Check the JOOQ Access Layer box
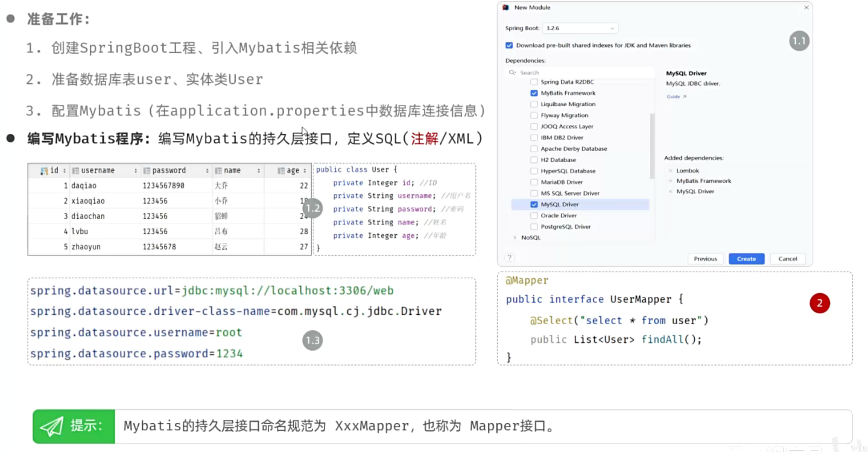The image size is (868, 452). tap(534, 127)
